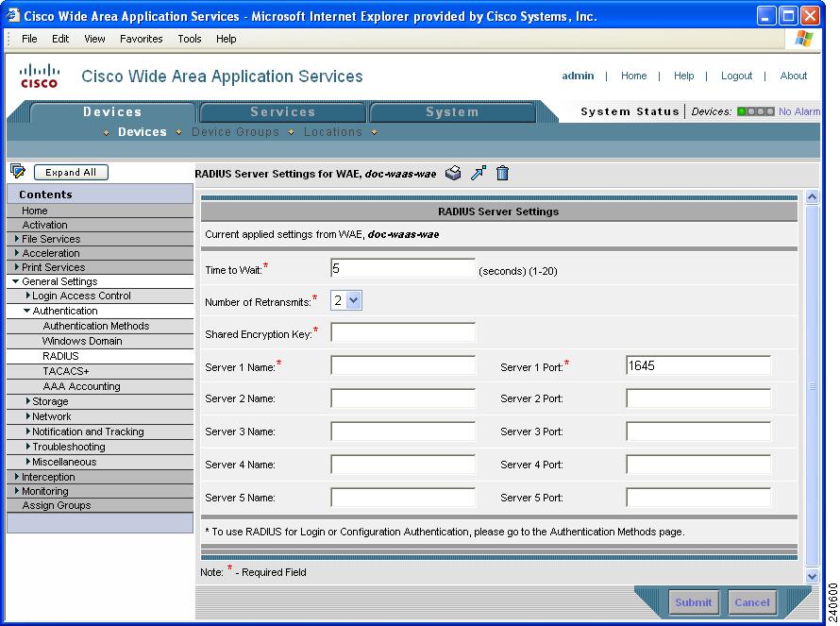Open the Help menu in menu bar

(x=227, y=39)
